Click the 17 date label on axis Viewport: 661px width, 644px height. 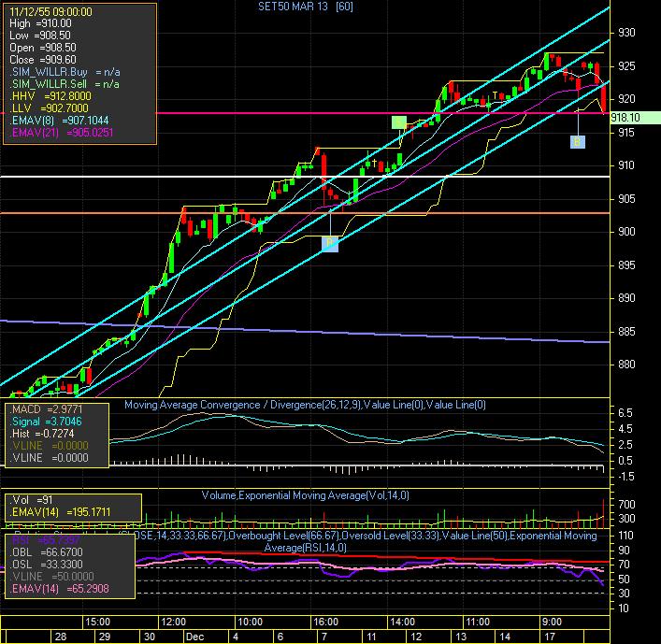point(550,637)
